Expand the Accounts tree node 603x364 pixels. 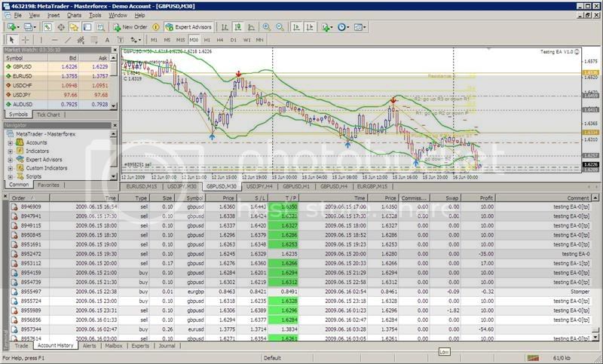(x=11, y=142)
